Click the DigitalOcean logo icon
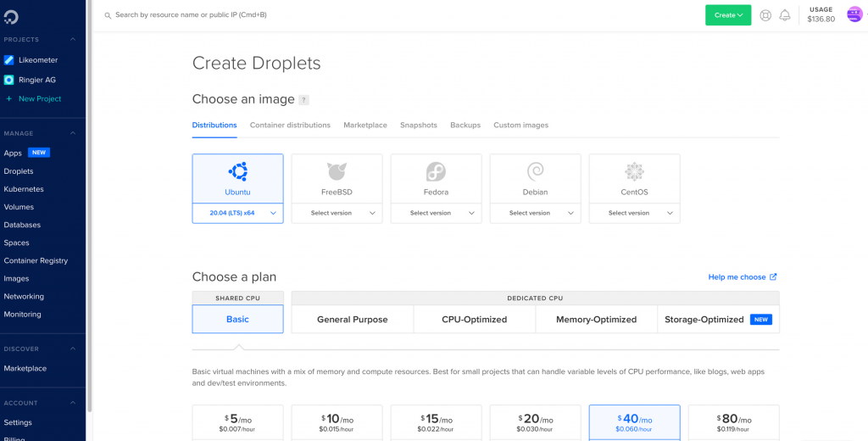 [x=11, y=17]
